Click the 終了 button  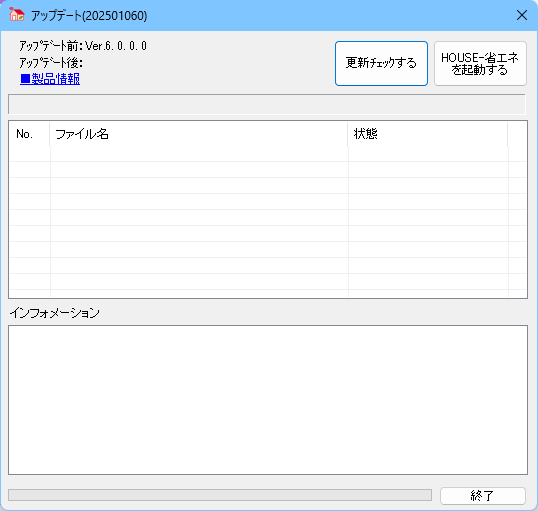[483, 496]
